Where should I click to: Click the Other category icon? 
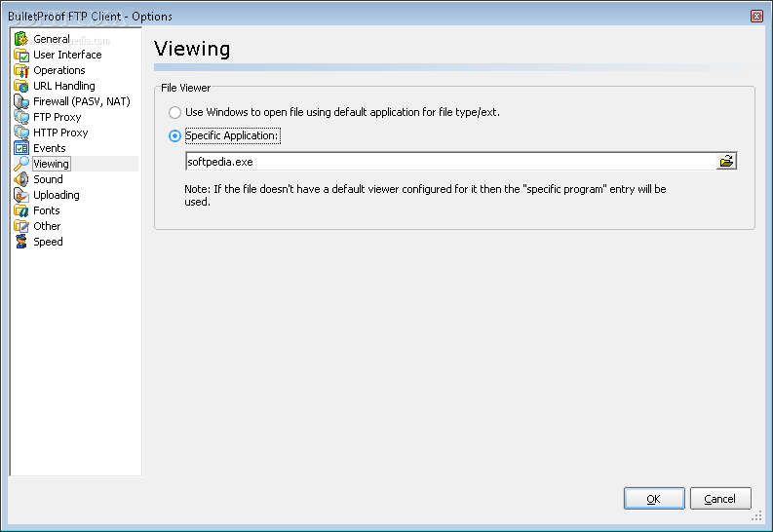[x=21, y=226]
